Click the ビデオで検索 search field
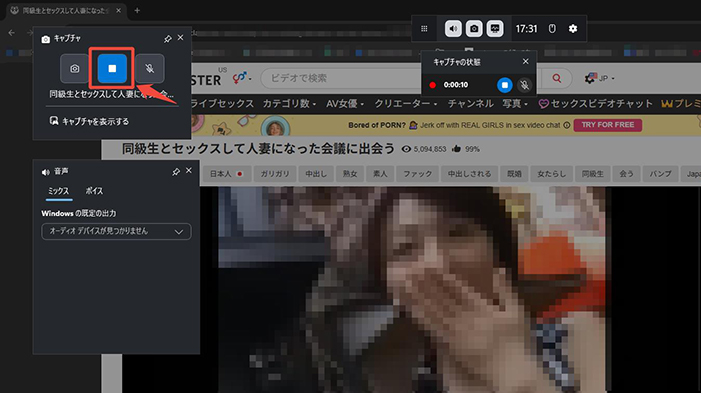Image resolution: width=701 pixels, height=393 pixels. (340, 78)
